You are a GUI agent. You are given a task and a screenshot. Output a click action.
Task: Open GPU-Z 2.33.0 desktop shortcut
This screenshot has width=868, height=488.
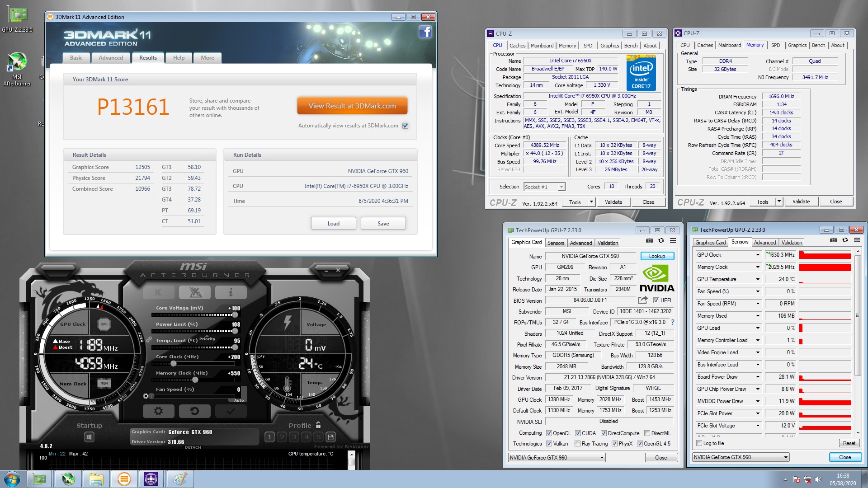tap(17, 19)
